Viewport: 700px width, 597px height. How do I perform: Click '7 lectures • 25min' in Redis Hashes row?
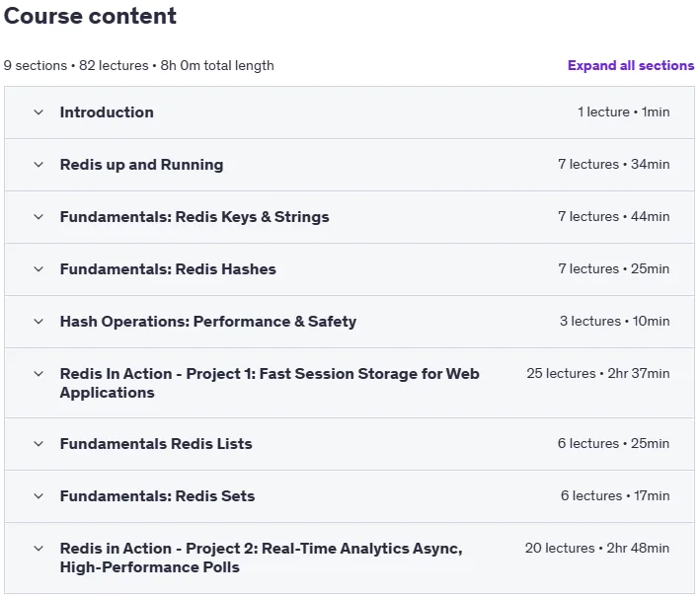pos(614,268)
